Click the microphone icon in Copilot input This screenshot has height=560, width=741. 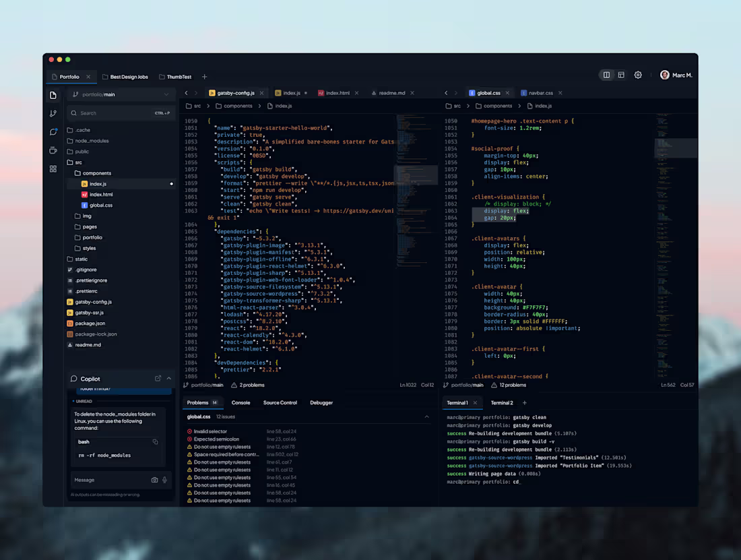[x=164, y=480]
